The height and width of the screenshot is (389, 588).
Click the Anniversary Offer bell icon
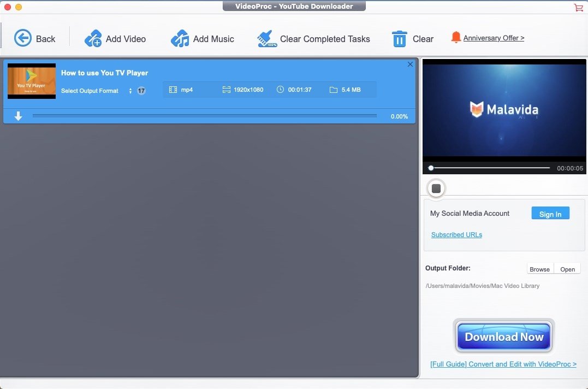click(456, 37)
